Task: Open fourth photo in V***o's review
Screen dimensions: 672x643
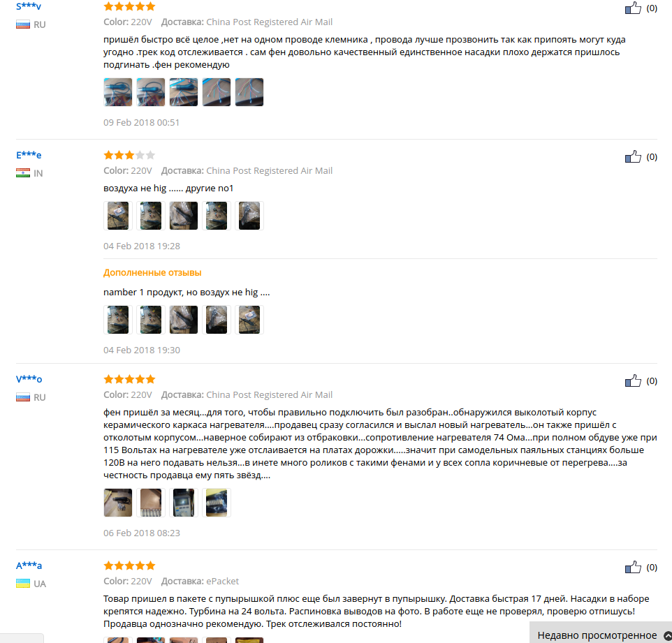Action: click(217, 503)
